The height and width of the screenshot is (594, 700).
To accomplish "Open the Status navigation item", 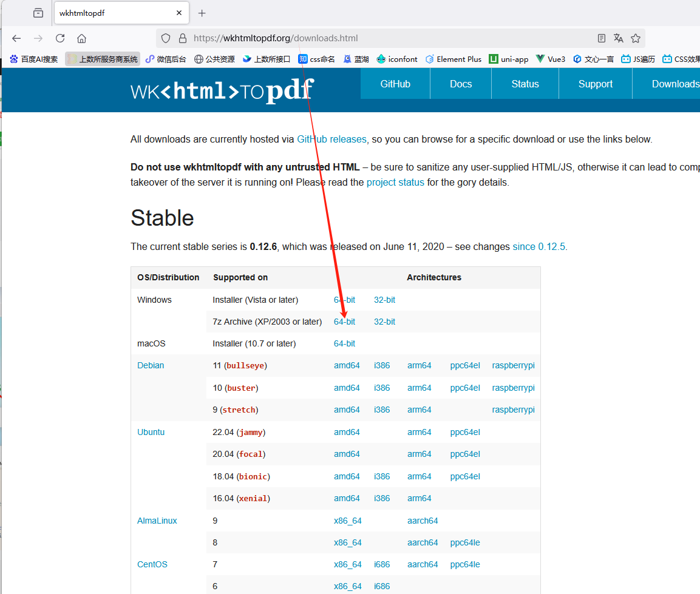I will click(x=525, y=84).
